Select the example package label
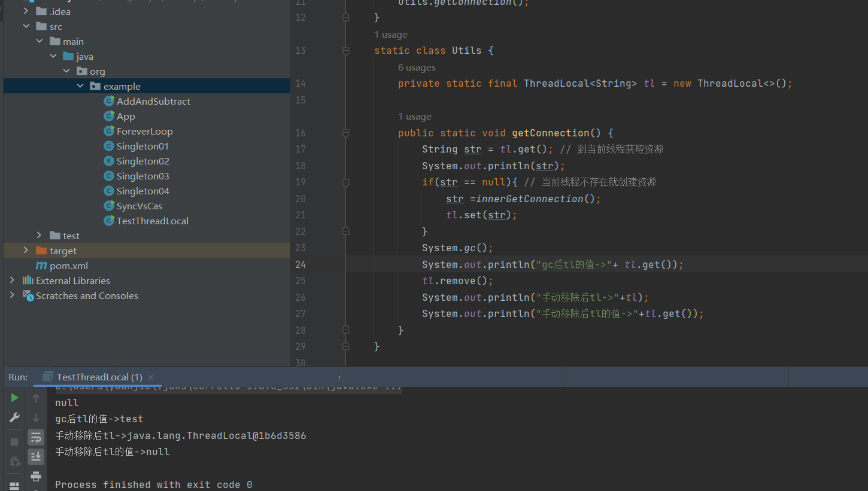The image size is (868, 491). [x=122, y=86]
